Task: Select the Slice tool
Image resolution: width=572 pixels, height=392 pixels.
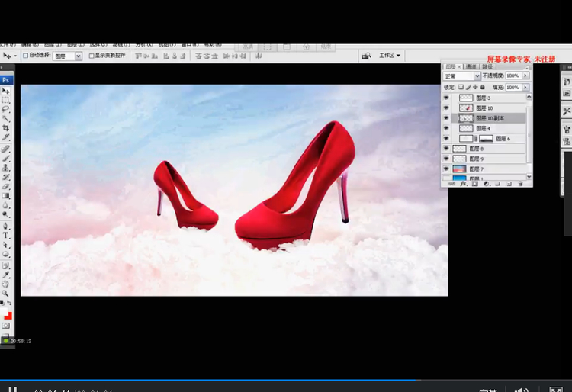Action: pos(5,137)
